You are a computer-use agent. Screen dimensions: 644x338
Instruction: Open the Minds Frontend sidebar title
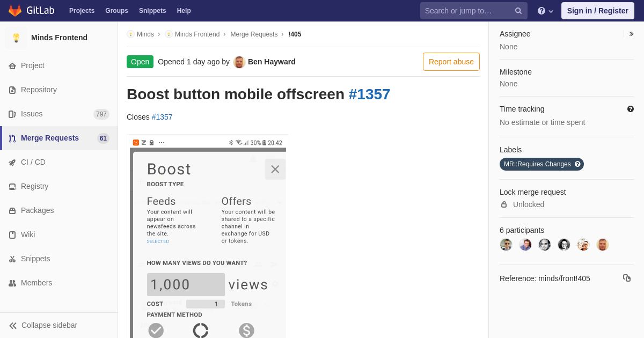click(x=59, y=38)
